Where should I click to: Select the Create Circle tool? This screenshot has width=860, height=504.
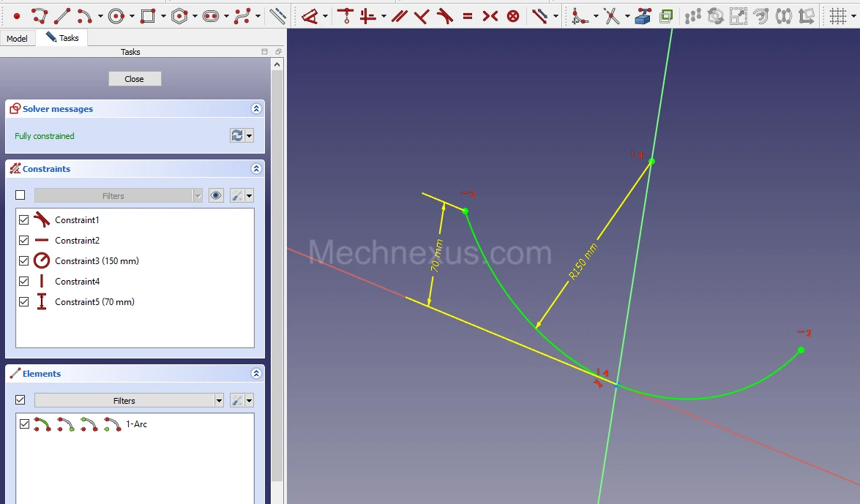coord(116,16)
